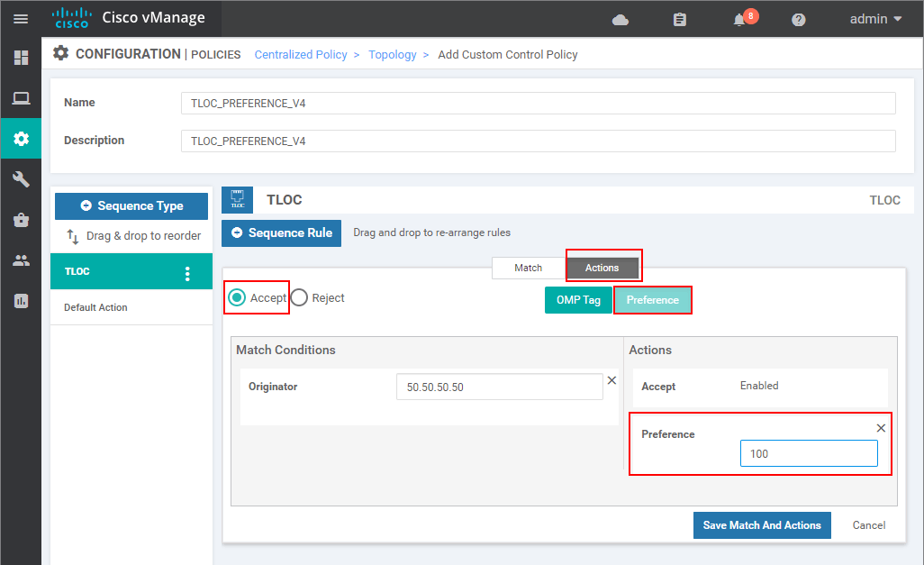Viewport: 924px width, 565px height.
Task: Open the Task List clipboard icon
Action: click(679, 18)
